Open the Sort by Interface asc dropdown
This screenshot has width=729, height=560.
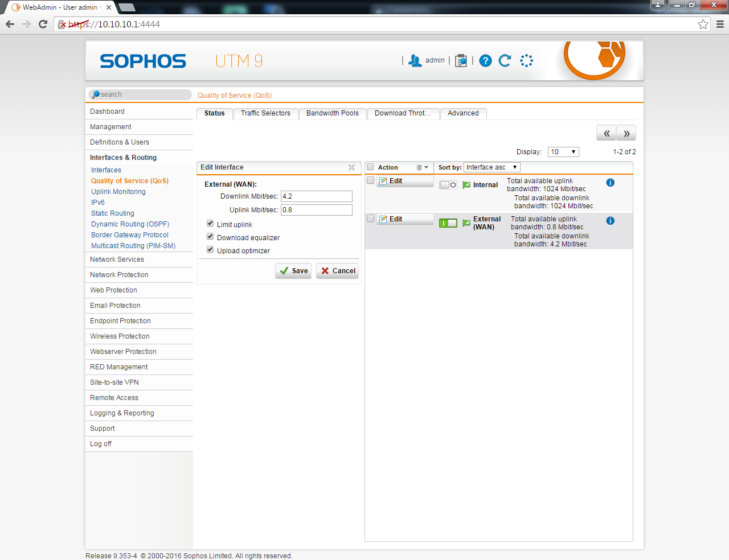click(492, 167)
